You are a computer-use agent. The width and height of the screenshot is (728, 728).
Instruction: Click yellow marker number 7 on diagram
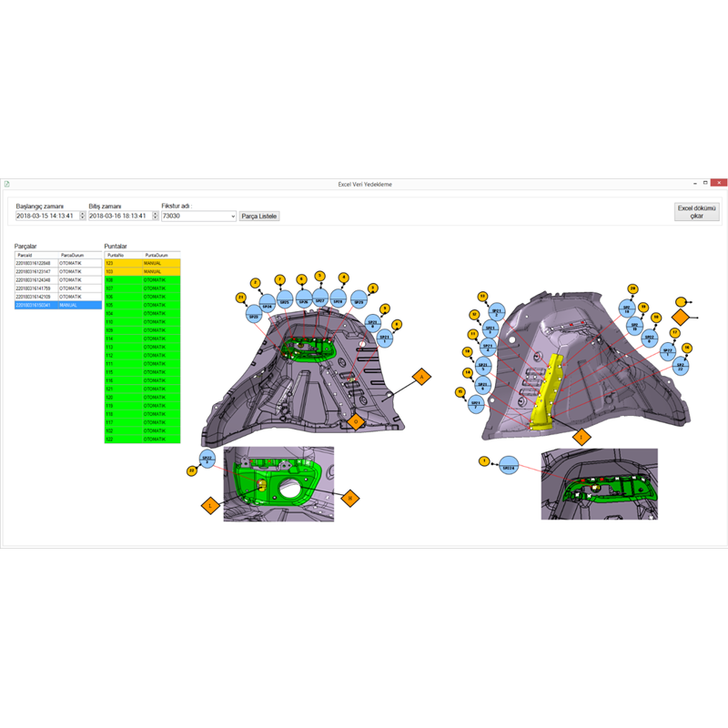point(279,279)
